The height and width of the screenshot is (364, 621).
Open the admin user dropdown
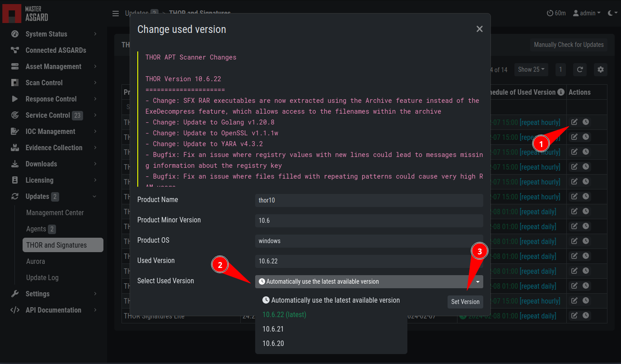point(587,13)
